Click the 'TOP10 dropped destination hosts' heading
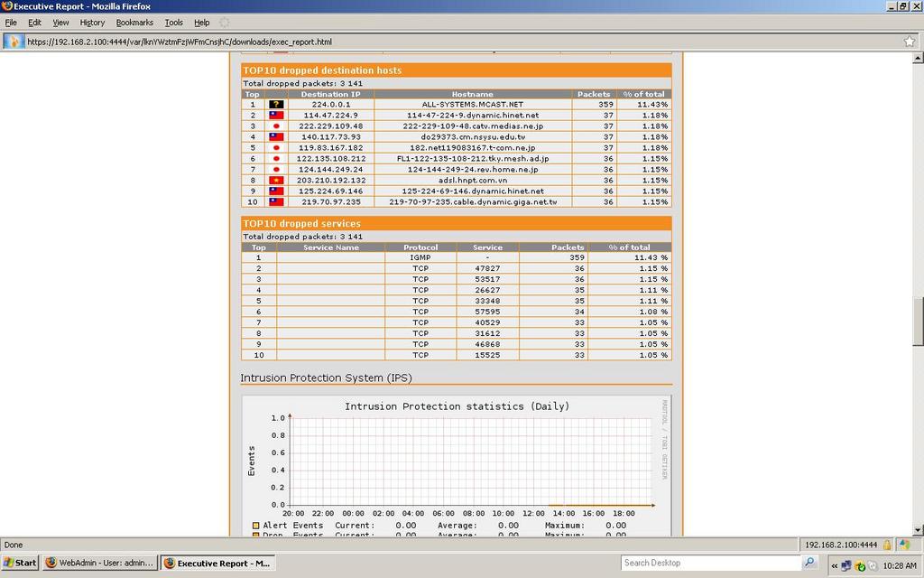 click(322, 70)
